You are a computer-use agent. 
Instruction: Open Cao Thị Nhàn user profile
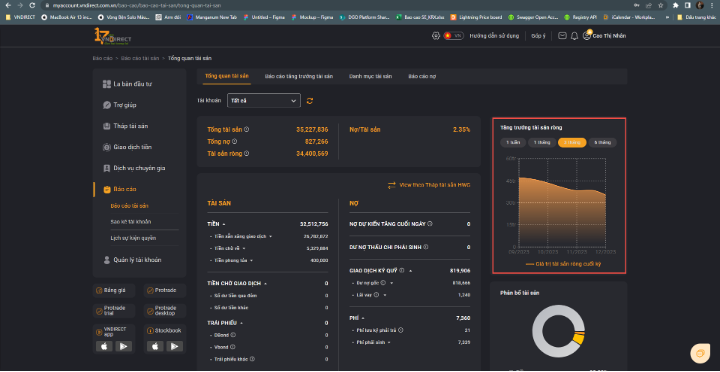click(604, 36)
